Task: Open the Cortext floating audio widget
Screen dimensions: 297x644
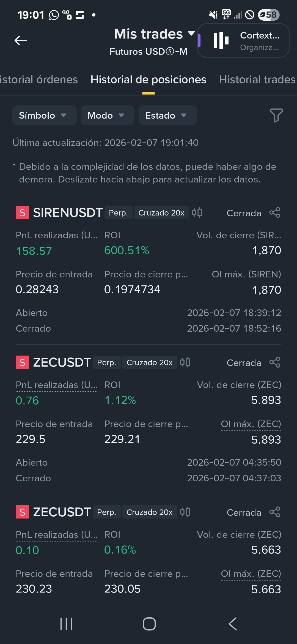Action: [243, 40]
